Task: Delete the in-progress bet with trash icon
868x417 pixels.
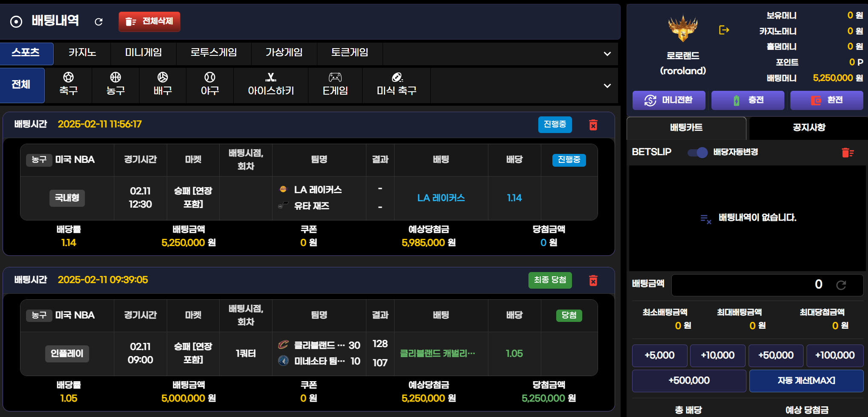Action: pyautogui.click(x=593, y=125)
